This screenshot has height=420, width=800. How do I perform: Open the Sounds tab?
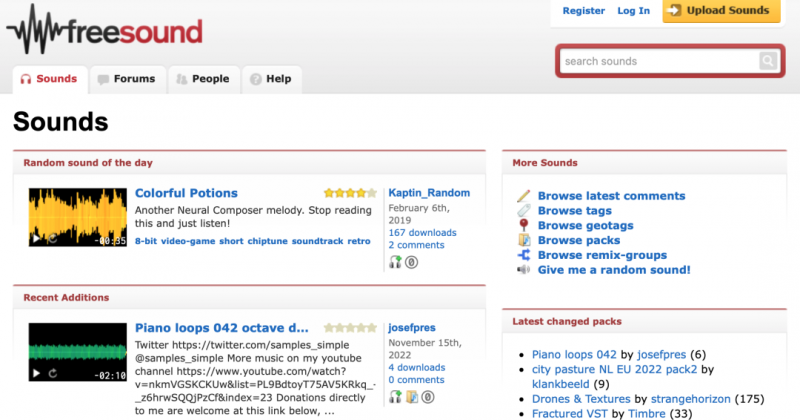(x=50, y=79)
